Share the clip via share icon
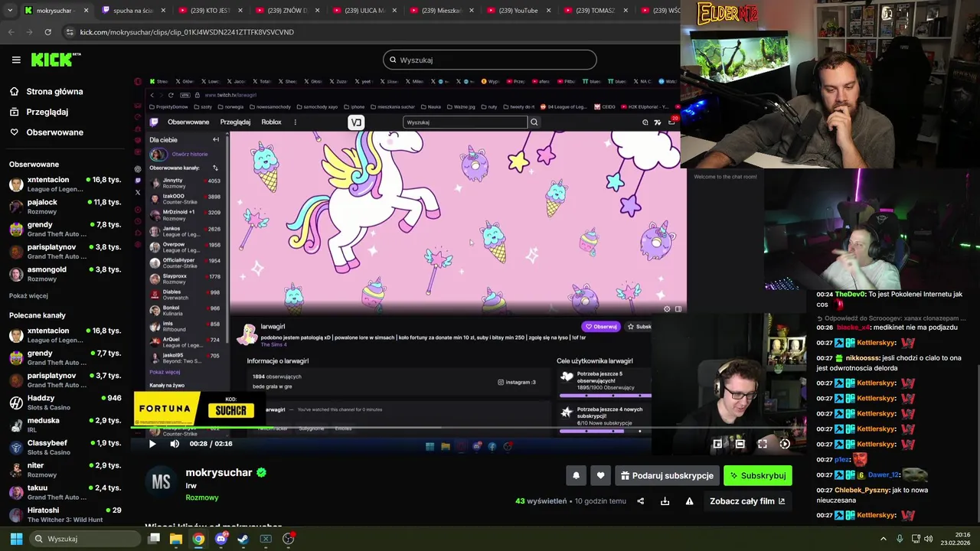This screenshot has height=551, width=980. [641, 501]
